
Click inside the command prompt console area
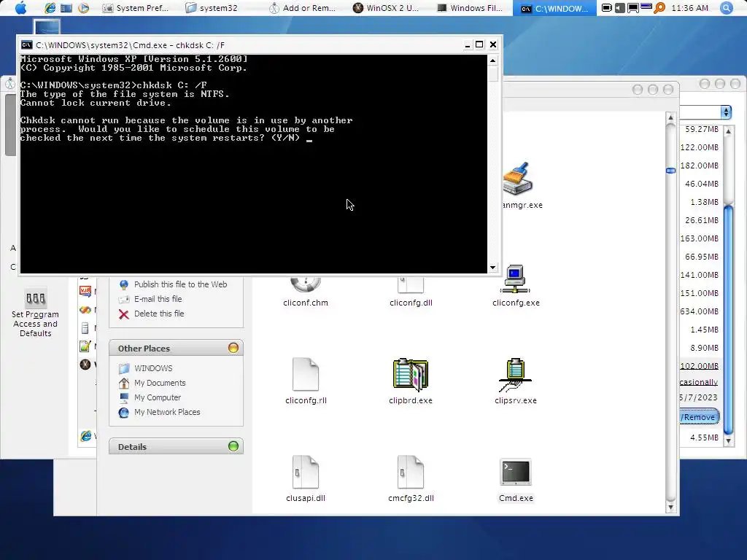point(253,164)
